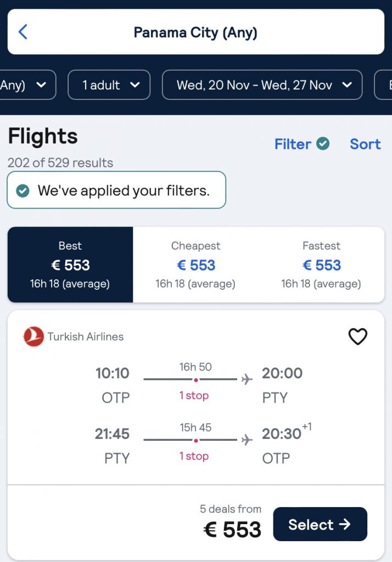
Task: Expand the 1 adult passengers dropdown
Action: point(109,85)
